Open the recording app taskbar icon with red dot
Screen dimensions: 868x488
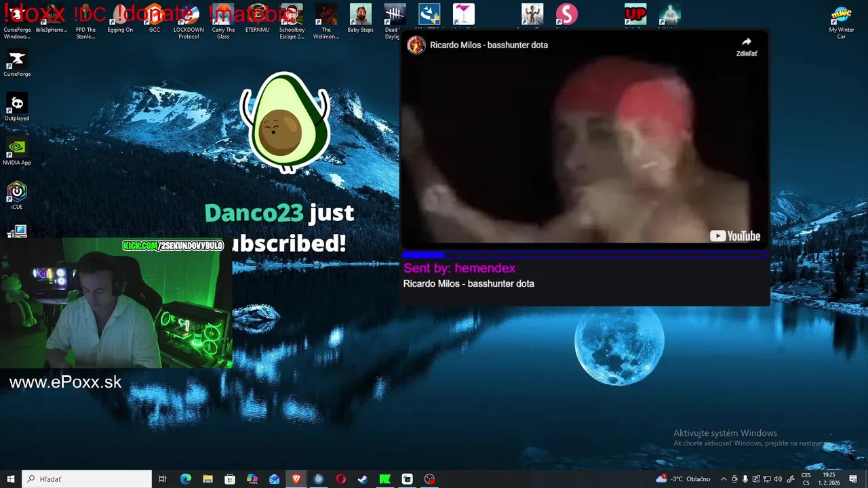click(429, 479)
